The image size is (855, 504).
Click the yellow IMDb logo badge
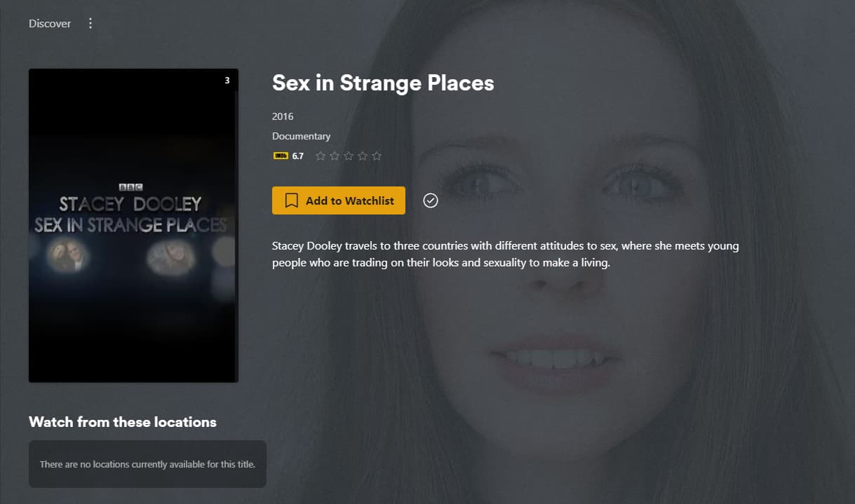(281, 156)
